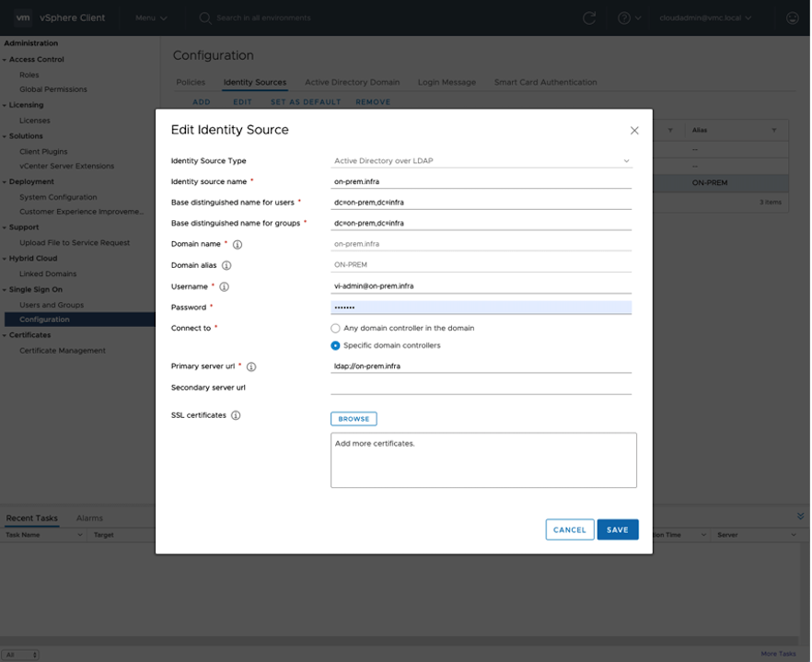Click info icon next to SSL certificates
The width and height of the screenshot is (812, 662).
(x=236, y=415)
